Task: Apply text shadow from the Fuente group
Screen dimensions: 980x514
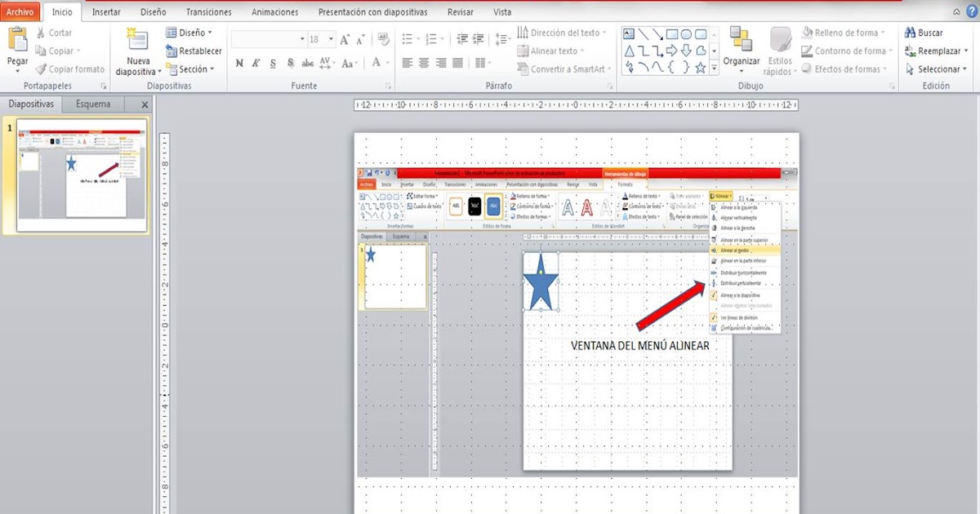Action: pyautogui.click(x=290, y=62)
